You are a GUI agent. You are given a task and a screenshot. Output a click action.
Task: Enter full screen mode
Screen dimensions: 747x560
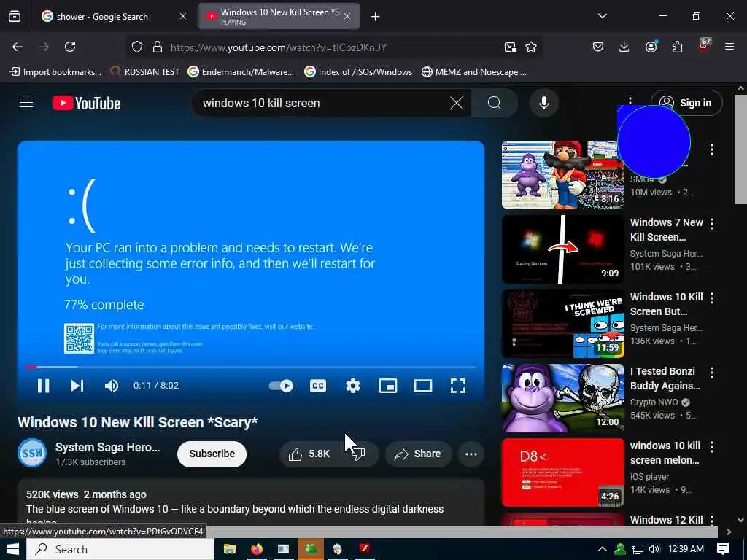point(458,386)
